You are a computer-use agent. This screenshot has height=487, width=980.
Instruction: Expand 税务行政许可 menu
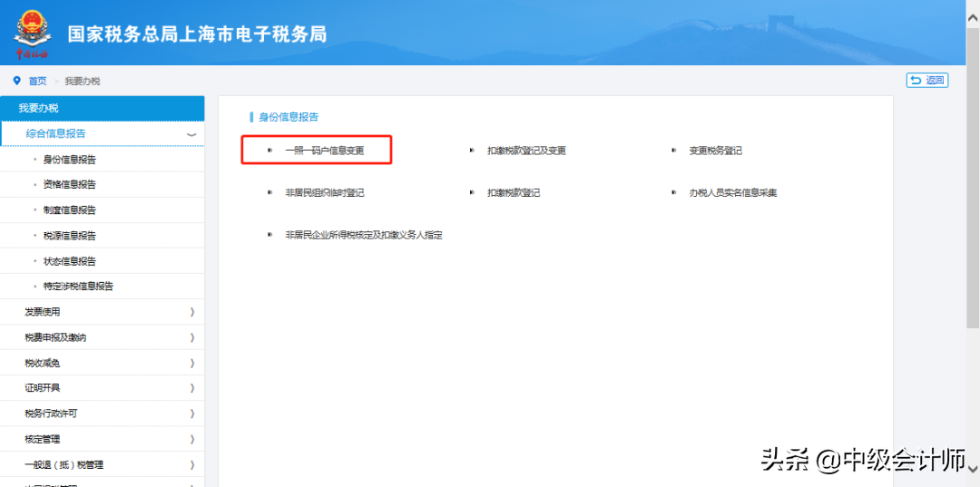pos(102,414)
